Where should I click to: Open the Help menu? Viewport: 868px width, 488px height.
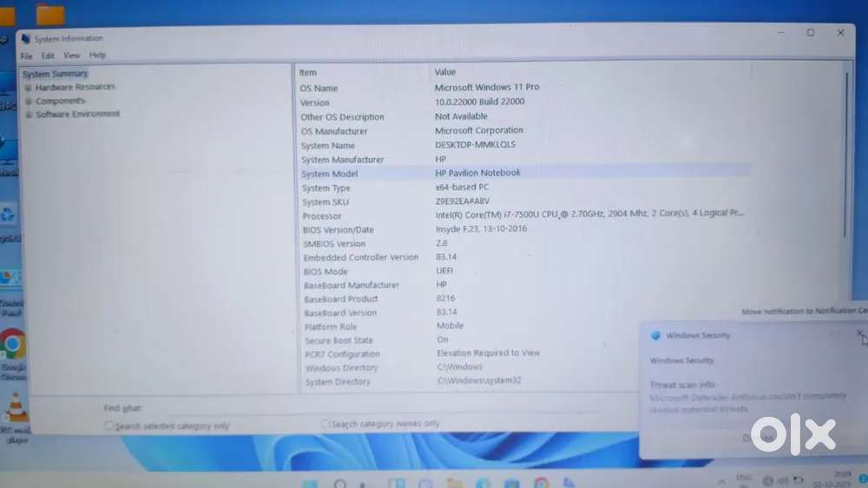[x=97, y=56]
